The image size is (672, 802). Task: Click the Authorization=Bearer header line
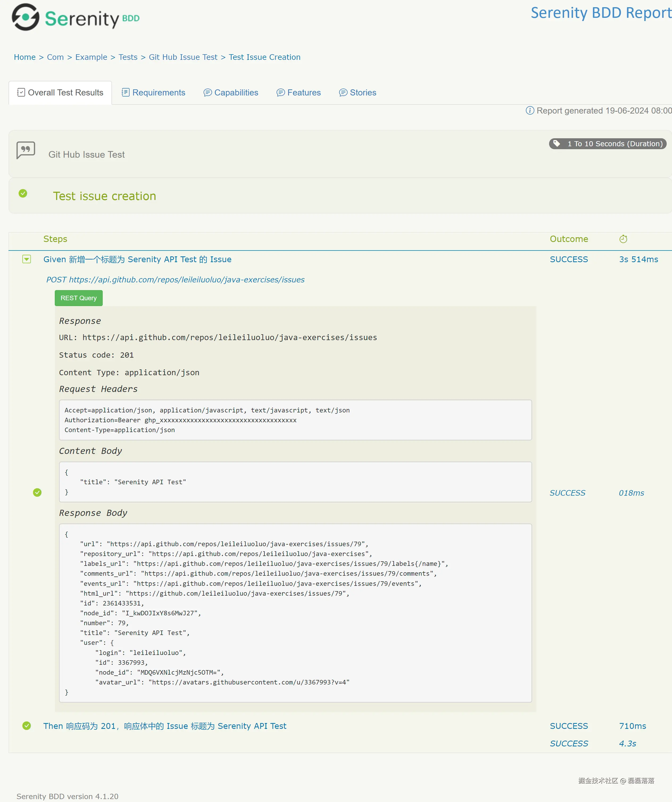(180, 420)
